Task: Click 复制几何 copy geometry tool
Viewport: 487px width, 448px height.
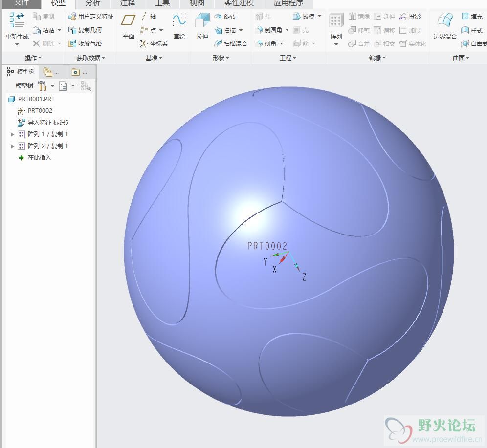Action: 85,30
